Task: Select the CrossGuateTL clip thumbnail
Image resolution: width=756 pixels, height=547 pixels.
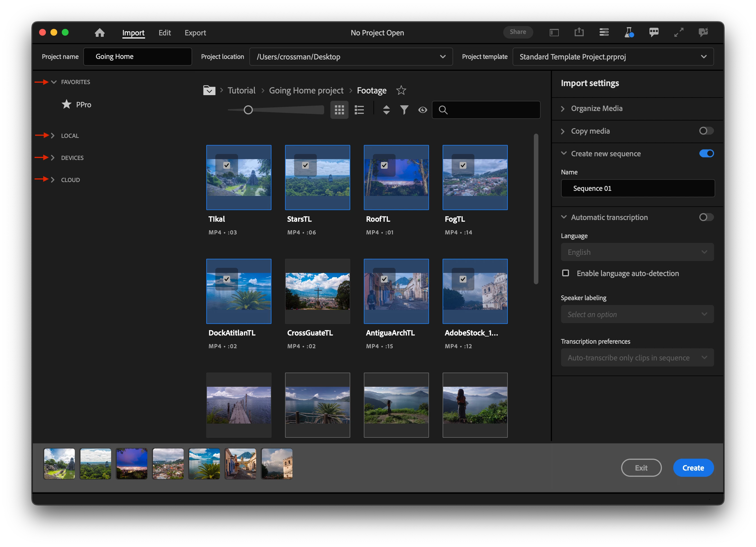Action: (317, 291)
